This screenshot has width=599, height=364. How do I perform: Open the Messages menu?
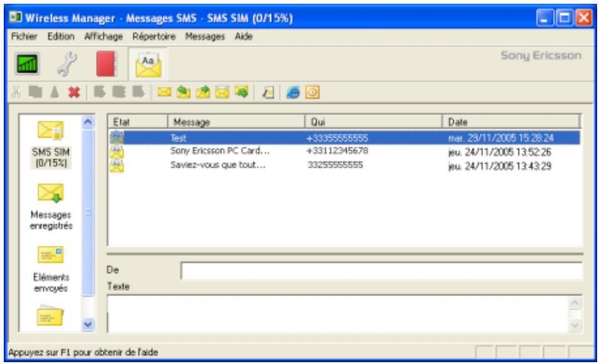pos(205,37)
